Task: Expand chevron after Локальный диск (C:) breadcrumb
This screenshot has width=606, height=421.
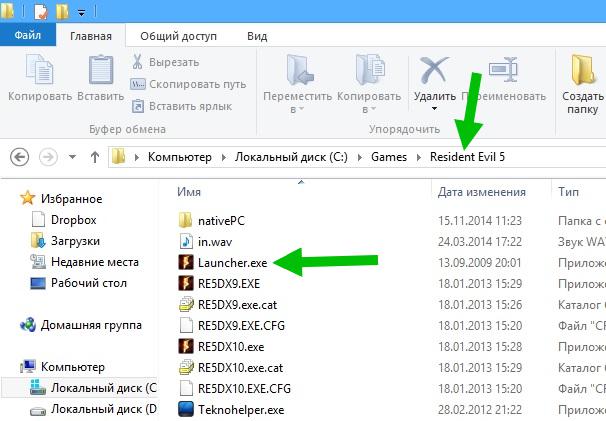Action: coord(360,157)
